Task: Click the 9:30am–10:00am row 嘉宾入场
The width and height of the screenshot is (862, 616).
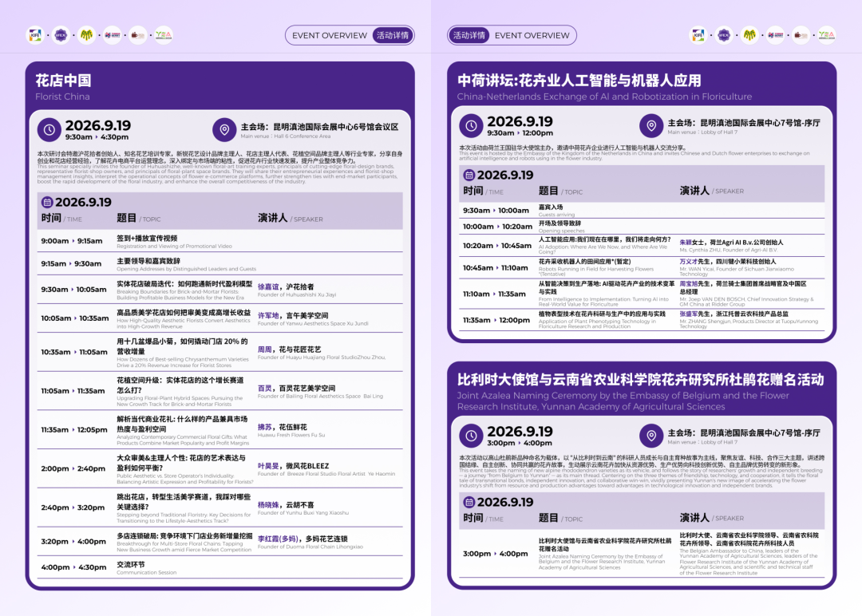Action: [642, 211]
